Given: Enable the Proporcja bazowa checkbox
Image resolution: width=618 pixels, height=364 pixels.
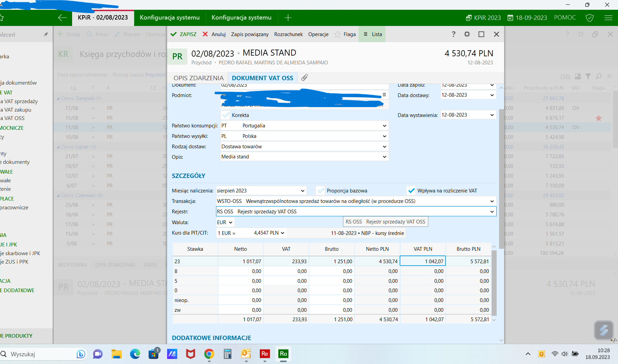Looking at the screenshot, I should point(321,191).
